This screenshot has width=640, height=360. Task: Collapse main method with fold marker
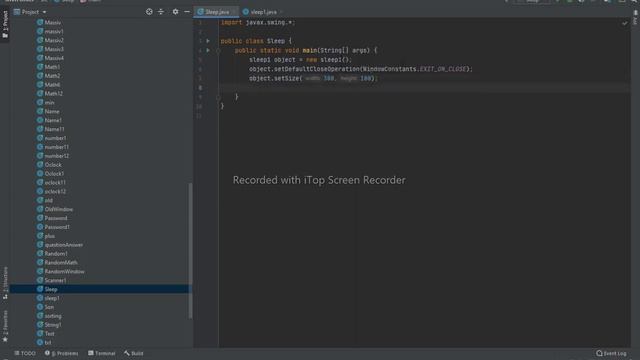(219, 51)
